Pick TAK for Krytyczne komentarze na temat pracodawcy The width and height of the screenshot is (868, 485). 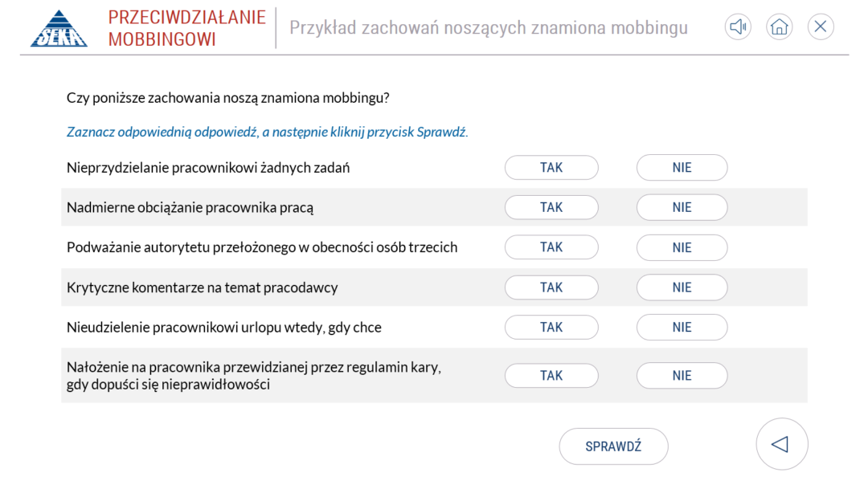point(551,287)
